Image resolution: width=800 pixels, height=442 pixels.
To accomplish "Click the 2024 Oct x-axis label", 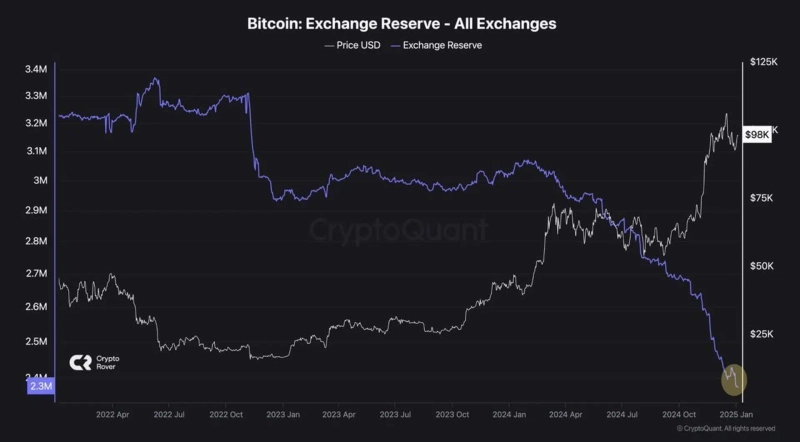I will (x=679, y=413).
